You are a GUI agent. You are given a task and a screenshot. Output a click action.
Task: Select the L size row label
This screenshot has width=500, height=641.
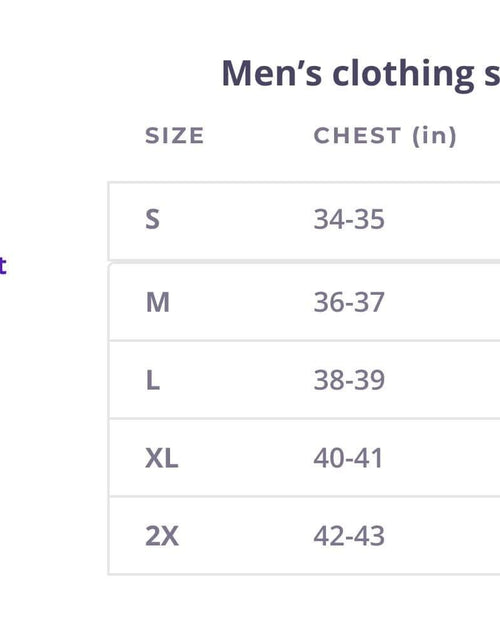pos(153,380)
